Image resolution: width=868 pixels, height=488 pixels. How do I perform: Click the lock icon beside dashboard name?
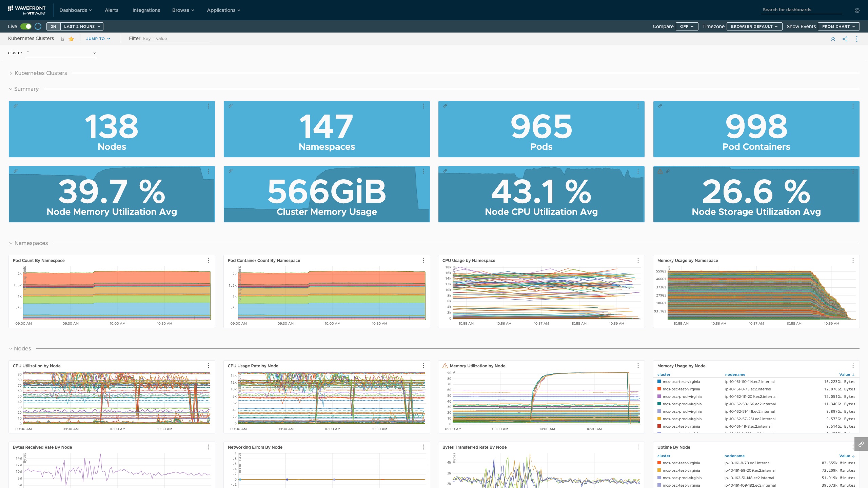pyautogui.click(x=62, y=39)
